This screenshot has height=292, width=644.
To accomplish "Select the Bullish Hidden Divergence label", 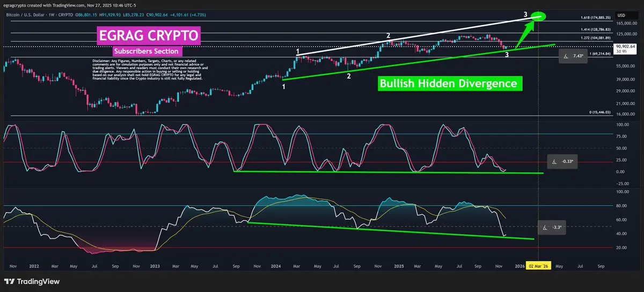I will (x=449, y=84).
